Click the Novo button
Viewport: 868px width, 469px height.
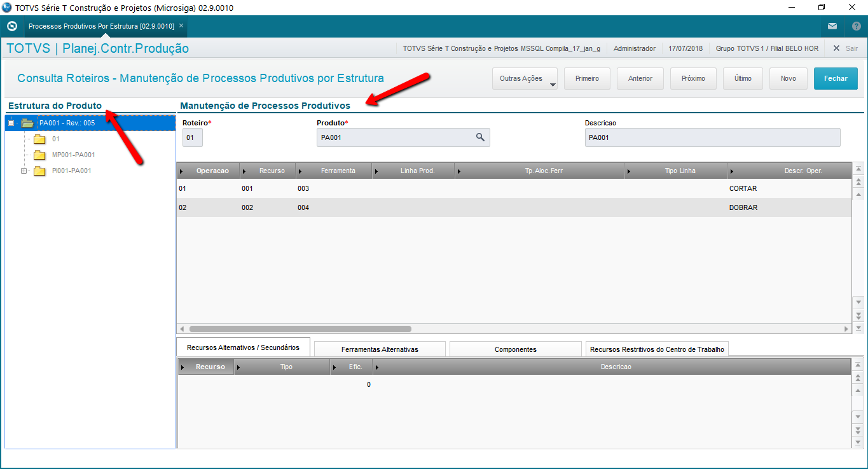789,78
